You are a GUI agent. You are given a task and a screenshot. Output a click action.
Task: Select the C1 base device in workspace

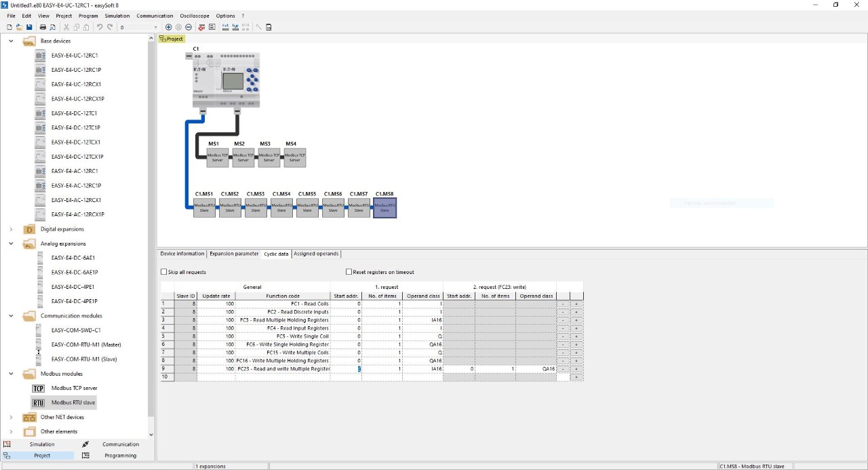pos(226,80)
